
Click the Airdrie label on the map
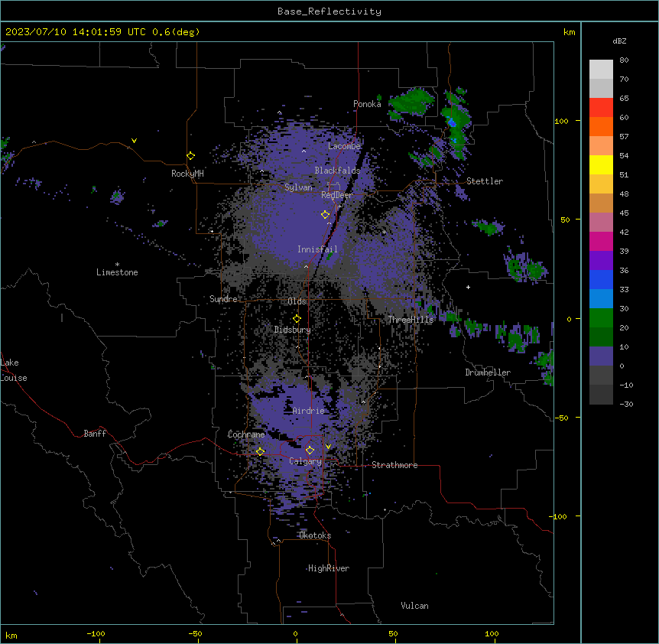point(308,411)
